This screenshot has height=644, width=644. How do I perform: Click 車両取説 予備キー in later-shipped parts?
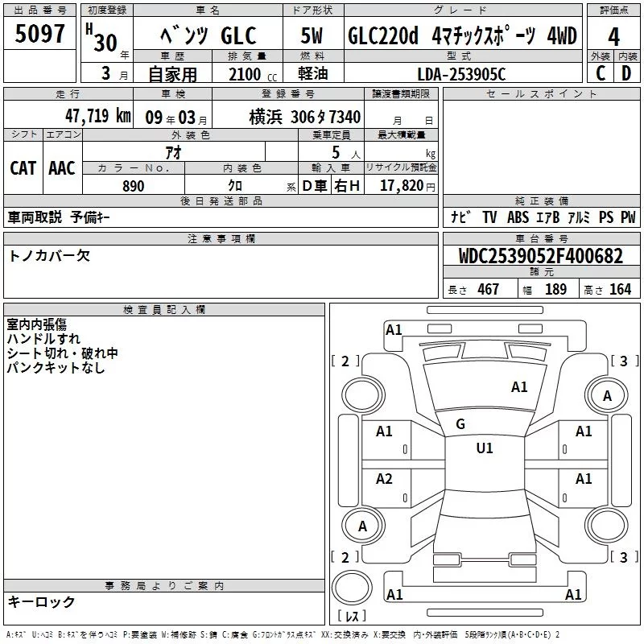click(x=59, y=217)
